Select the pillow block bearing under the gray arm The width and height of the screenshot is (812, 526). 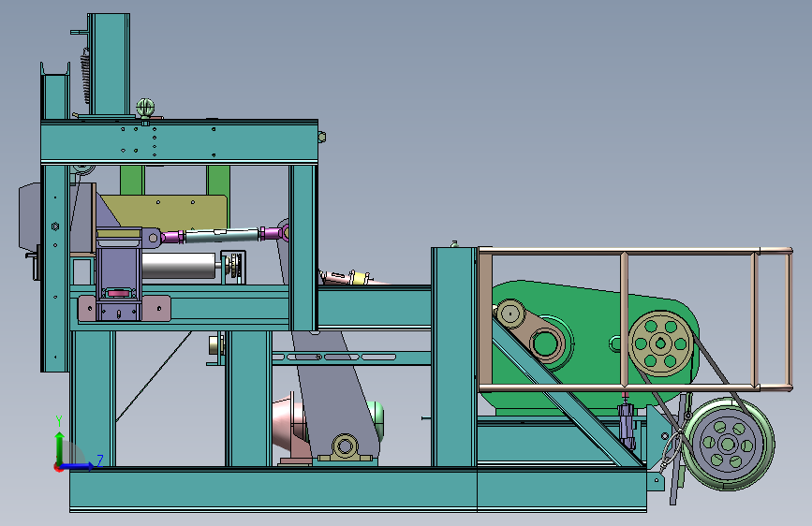[x=345, y=448]
